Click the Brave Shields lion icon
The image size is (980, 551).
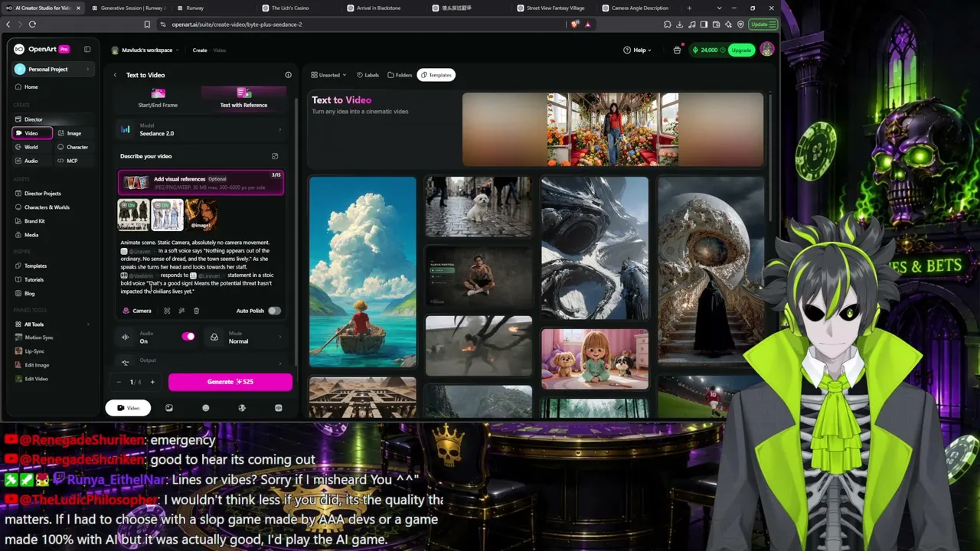pos(575,24)
